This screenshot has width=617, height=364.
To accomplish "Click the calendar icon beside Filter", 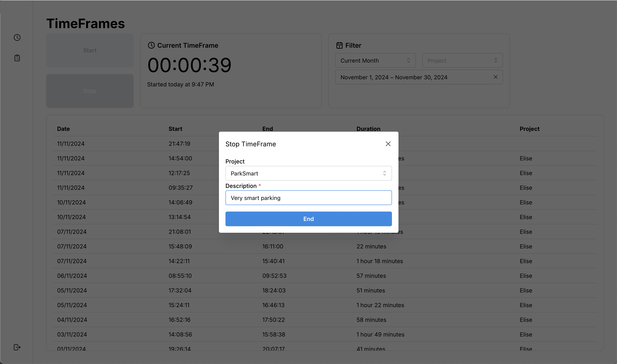I will coord(339,45).
